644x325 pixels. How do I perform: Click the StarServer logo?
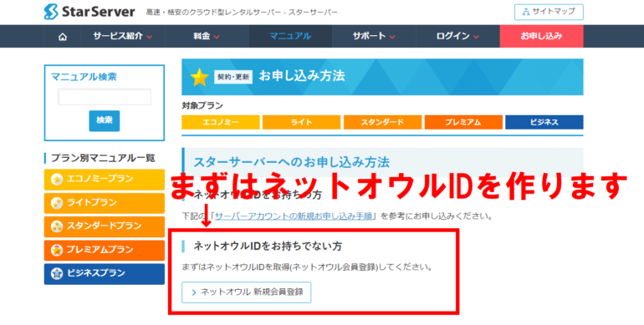(89, 12)
